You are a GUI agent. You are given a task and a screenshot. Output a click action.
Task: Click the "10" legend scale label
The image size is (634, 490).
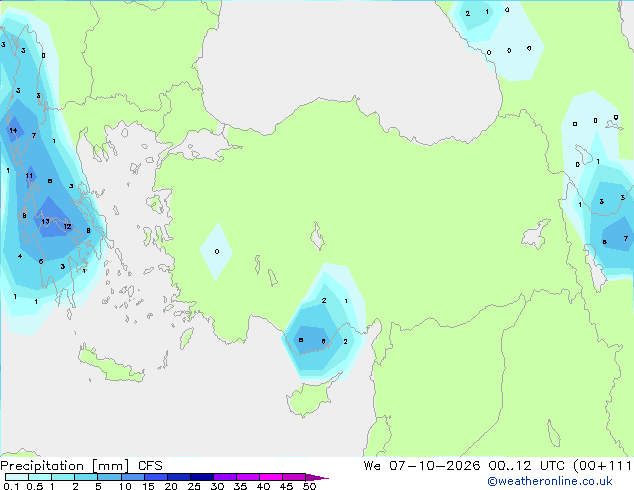[x=125, y=486]
